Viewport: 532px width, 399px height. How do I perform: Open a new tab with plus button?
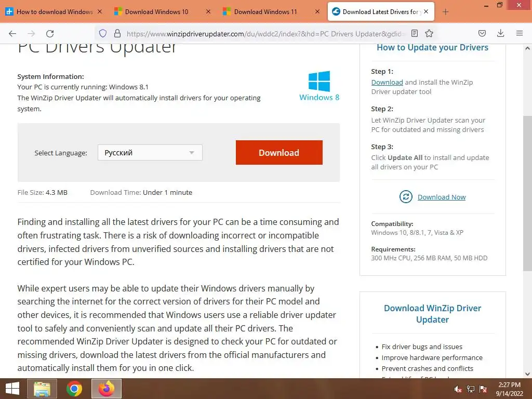pos(445,12)
